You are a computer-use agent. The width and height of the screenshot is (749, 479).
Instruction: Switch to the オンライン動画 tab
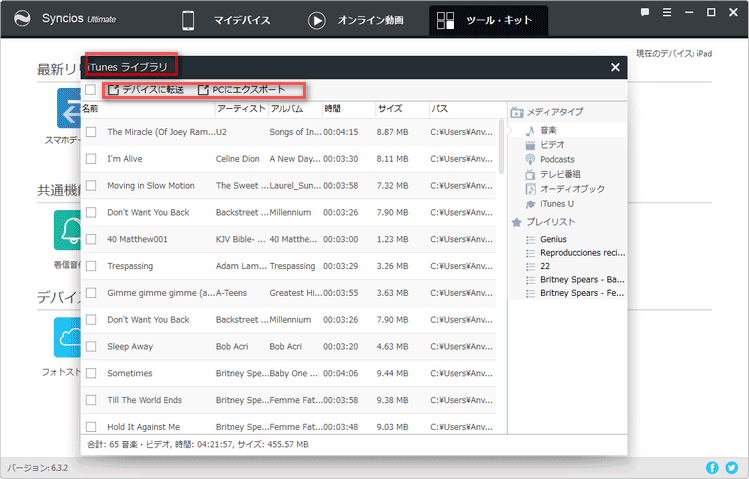(356, 21)
